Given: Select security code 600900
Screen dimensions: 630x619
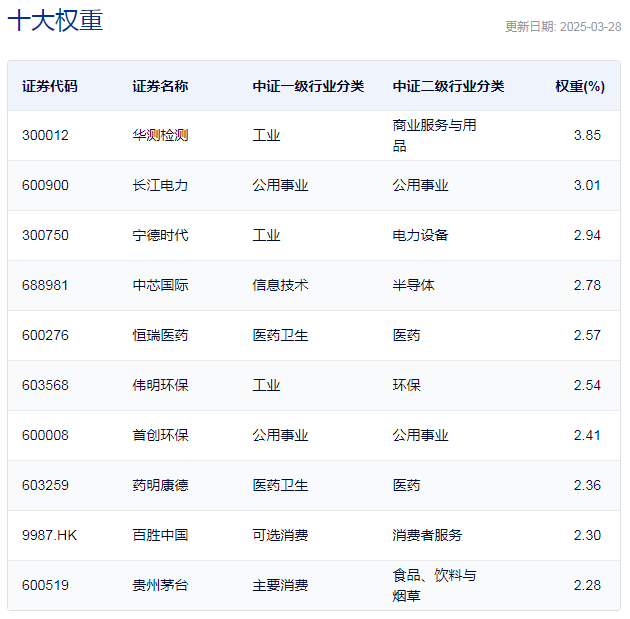Looking at the screenshot, I should tap(45, 185).
